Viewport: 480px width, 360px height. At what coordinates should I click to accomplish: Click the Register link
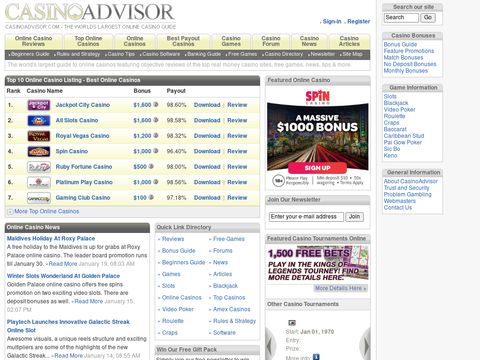(x=359, y=21)
